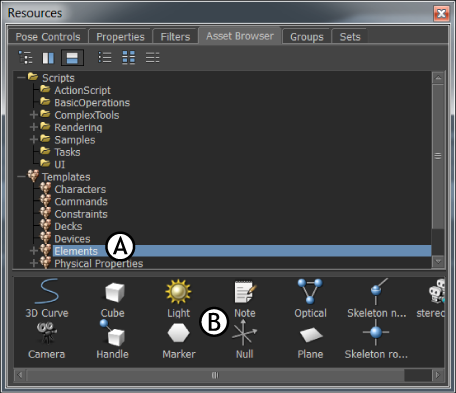This screenshot has width=456, height=393.
Task: Switch to the Properties tab
Action: (120, 37)
